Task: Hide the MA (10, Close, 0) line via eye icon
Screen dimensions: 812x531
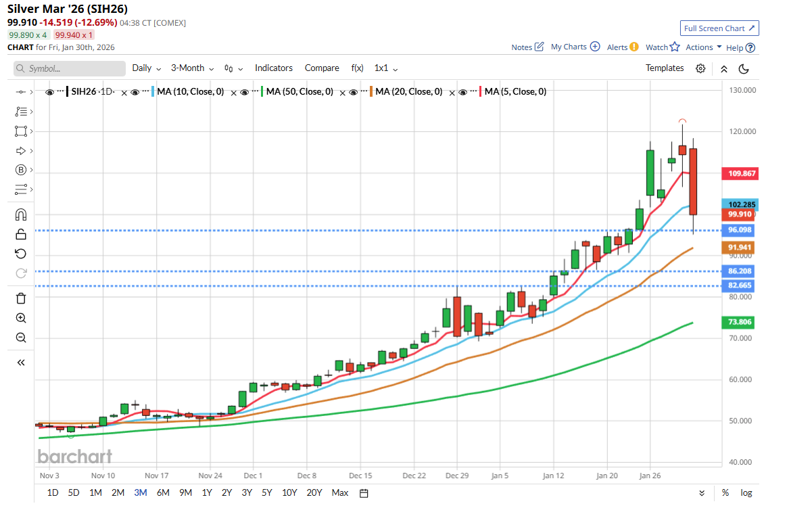Action: pos(135,92)
